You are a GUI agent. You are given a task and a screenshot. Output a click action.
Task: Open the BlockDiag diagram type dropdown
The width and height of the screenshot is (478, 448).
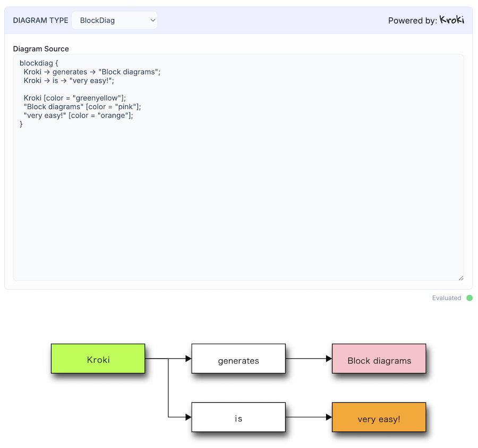(x=114, y=20)
